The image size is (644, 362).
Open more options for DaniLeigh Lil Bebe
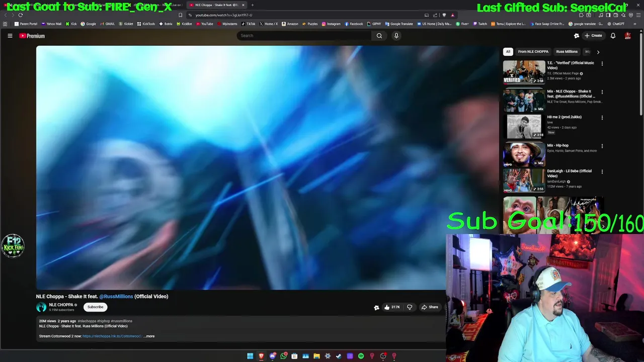pos(602,171)
